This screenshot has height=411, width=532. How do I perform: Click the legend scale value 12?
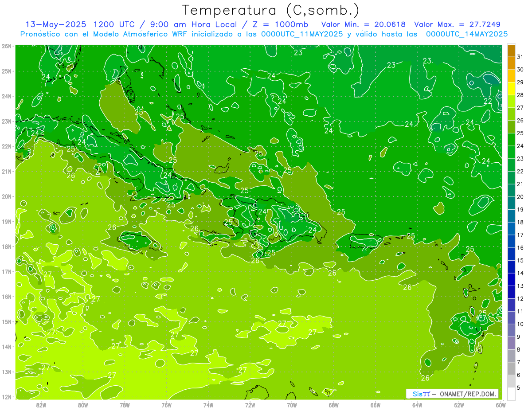click(x=520, y=299)
